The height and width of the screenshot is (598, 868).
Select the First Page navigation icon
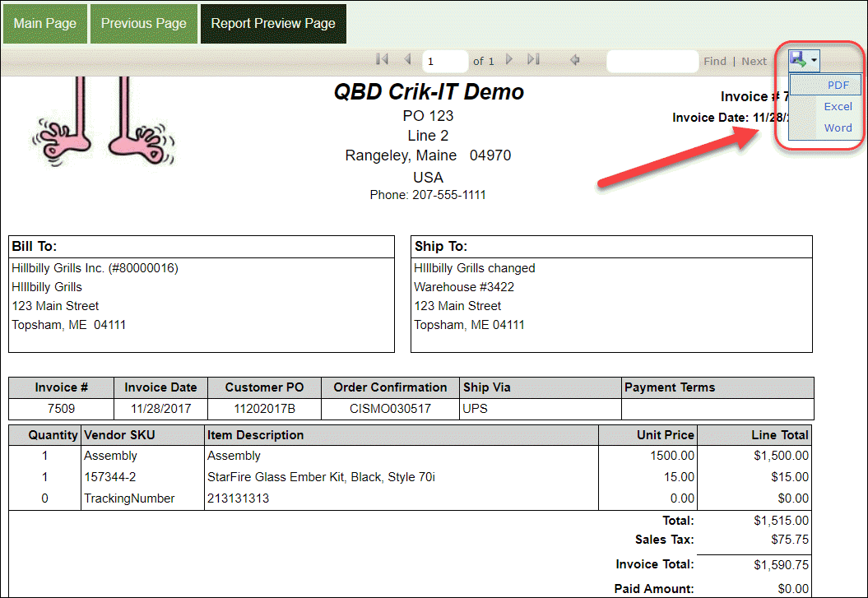tap(381, 59)
